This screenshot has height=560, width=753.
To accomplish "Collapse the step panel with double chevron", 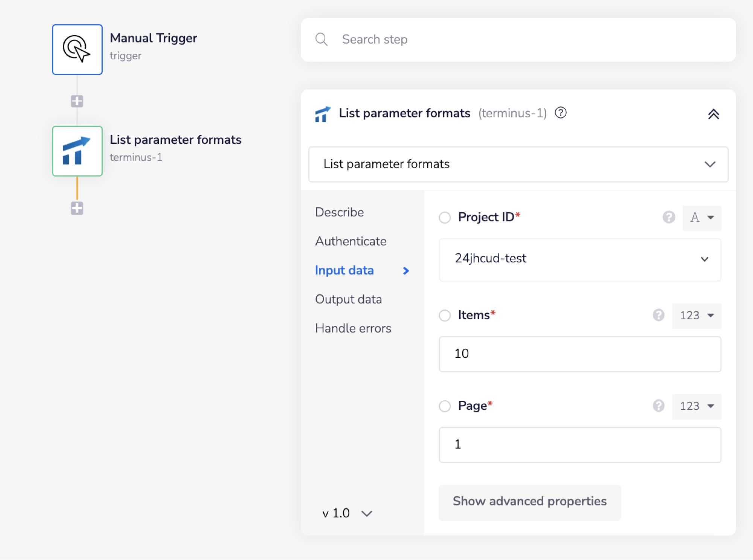I will coord(713,114).
